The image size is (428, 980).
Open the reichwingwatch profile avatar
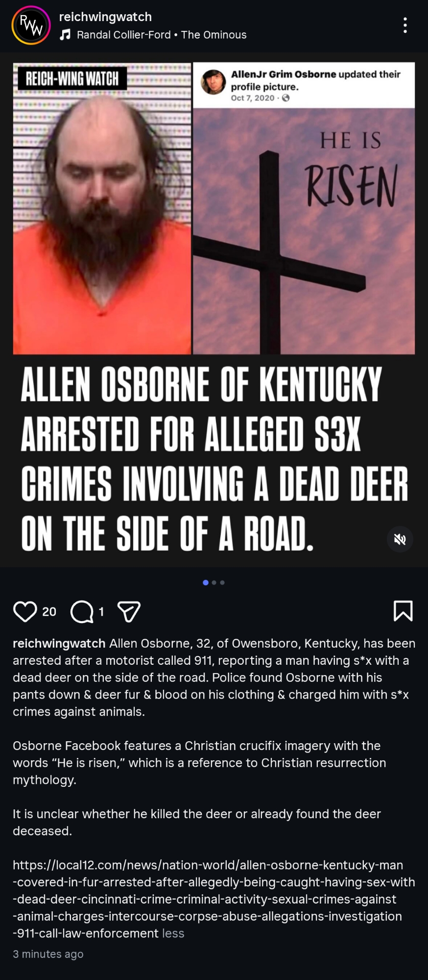31,25
